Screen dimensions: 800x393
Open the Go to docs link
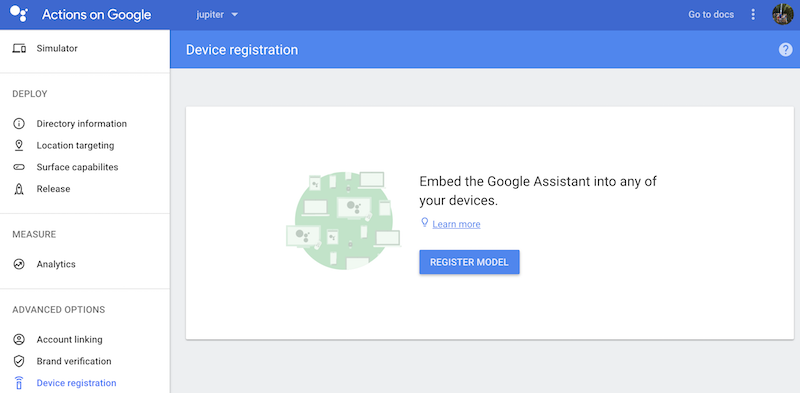711,14
